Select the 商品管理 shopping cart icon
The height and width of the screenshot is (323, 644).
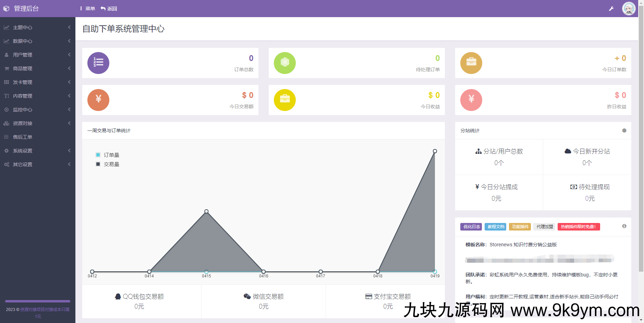click(7, 68)
